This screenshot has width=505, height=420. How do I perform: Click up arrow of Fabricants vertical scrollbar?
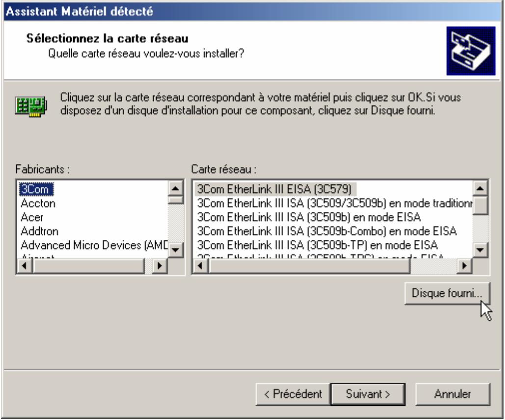point(176,188)
